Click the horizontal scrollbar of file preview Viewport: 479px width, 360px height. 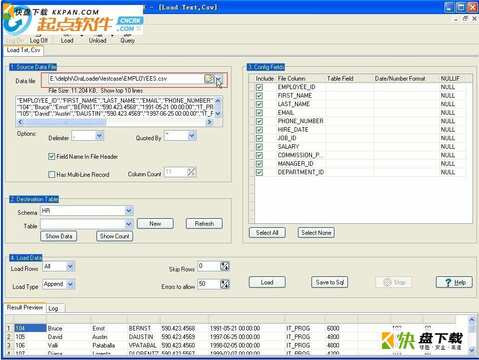point(114,122)
